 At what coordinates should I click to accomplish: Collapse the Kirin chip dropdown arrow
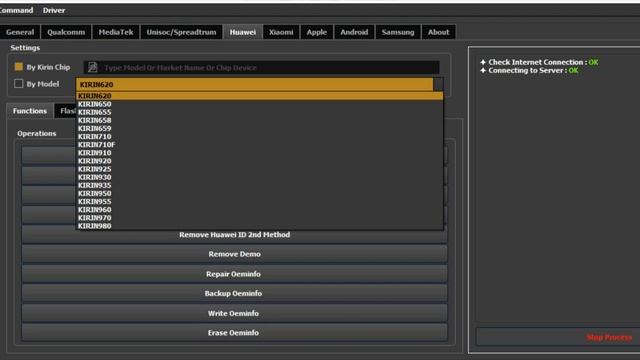(438, 84)
